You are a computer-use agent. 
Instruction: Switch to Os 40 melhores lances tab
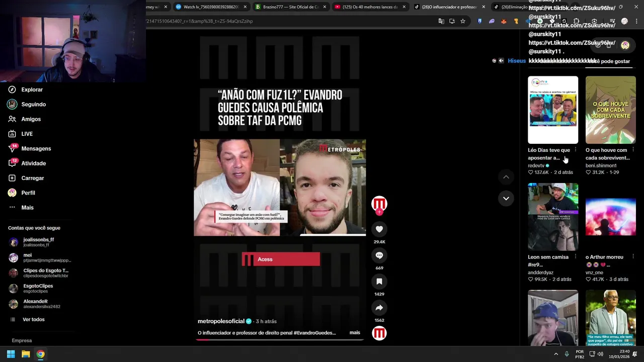tap(370, 7)
